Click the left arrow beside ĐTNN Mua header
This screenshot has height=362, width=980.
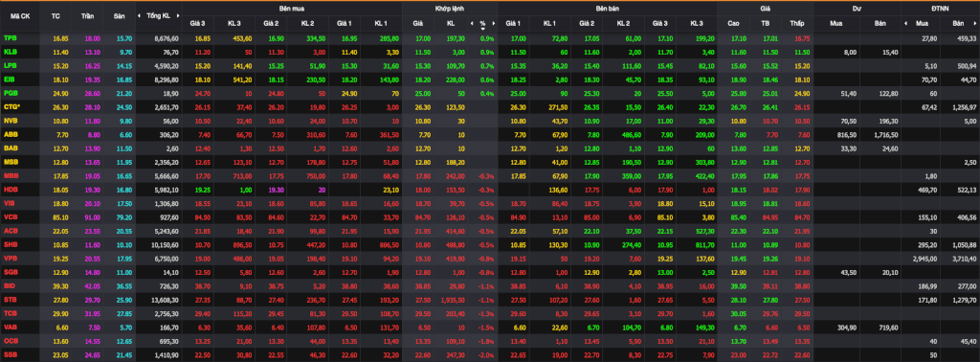coord(906,24)
